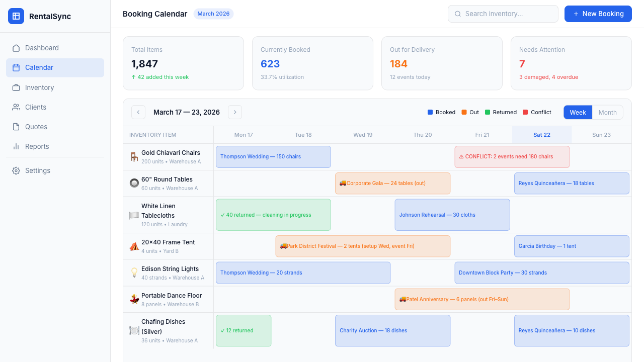Open the Needs Attention card
Screen dimensions: 644x362
coord(571,63)
